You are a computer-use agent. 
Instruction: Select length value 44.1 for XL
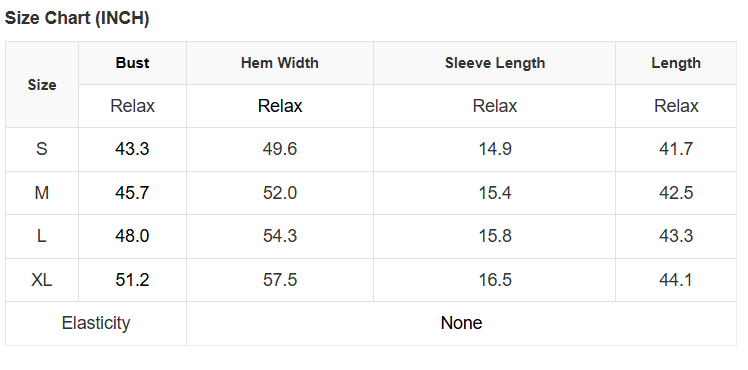676,280
